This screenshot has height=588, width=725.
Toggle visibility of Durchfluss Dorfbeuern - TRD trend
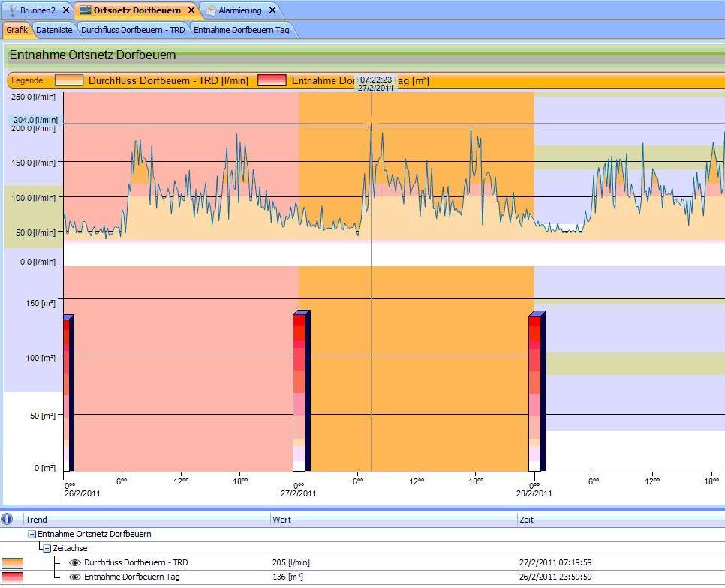pos(74,562)
